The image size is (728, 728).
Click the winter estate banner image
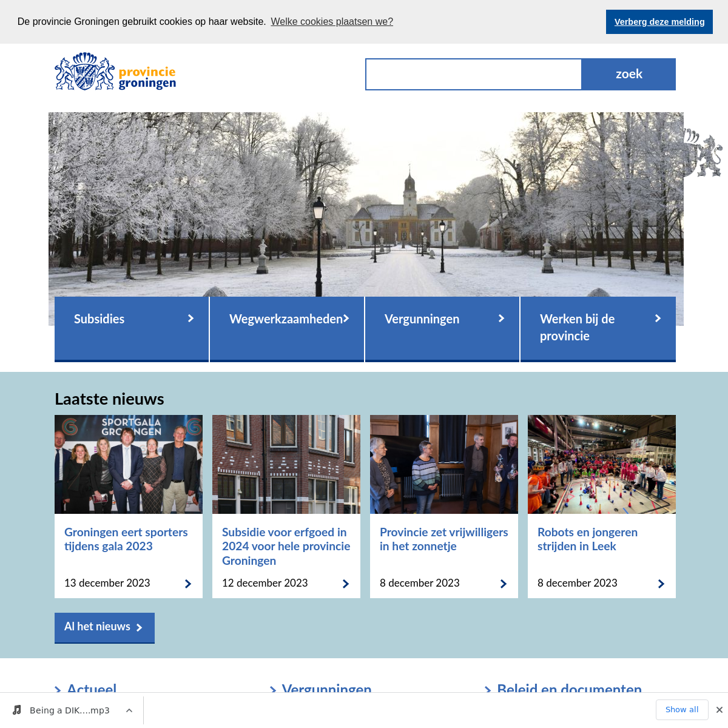click(x=366, y=204)
